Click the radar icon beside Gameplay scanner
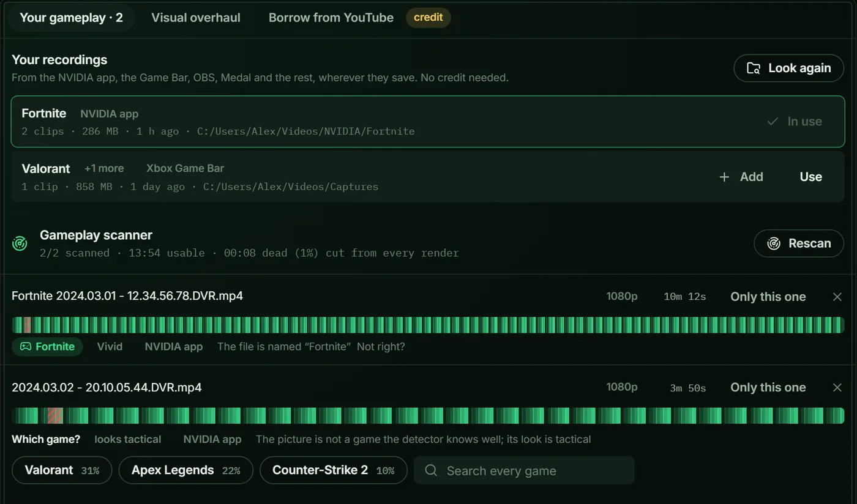 tap(20, 243)
